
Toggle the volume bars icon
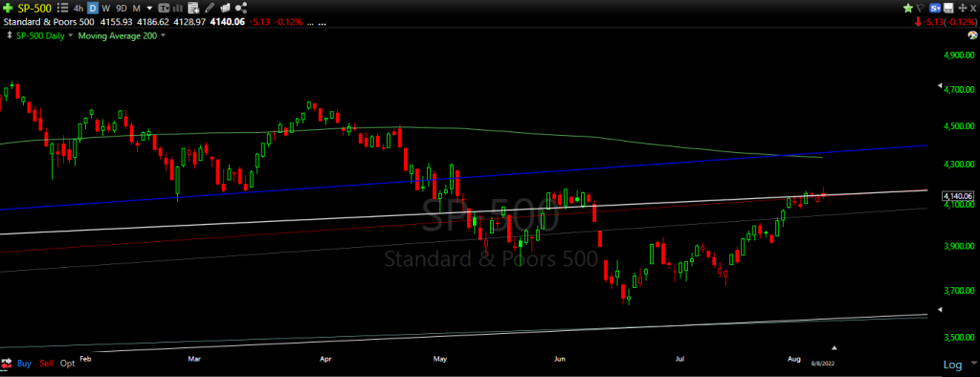(x=177, y=8)
